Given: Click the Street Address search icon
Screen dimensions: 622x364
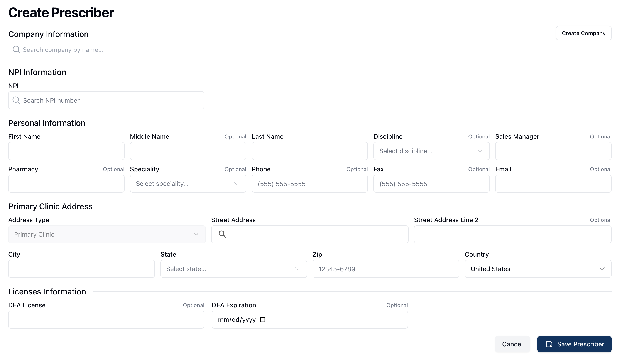Looking at the screenshot, I should [222, 234].
